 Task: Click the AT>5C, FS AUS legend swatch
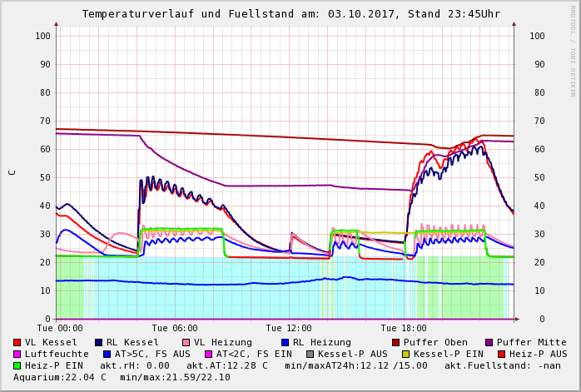point(106,355)
